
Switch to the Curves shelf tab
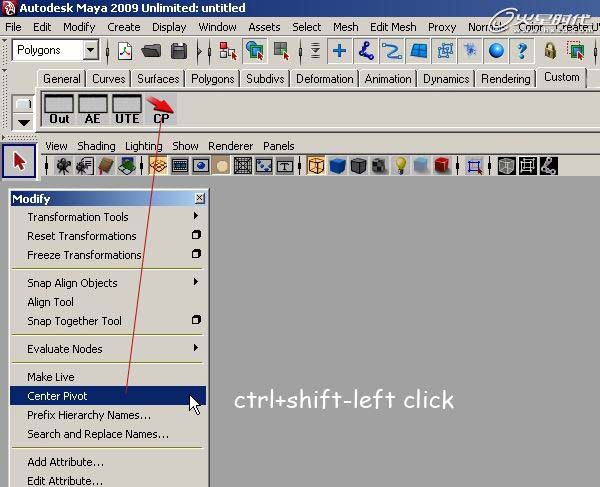pyautogui.click(x=109, y=79)
